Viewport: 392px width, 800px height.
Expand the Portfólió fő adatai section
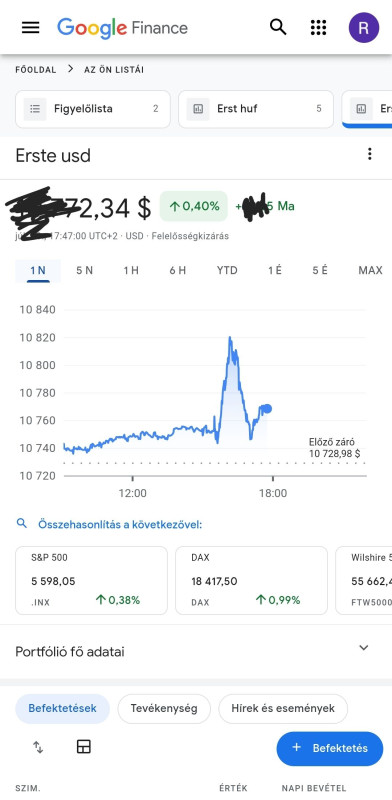click(196, 651)
